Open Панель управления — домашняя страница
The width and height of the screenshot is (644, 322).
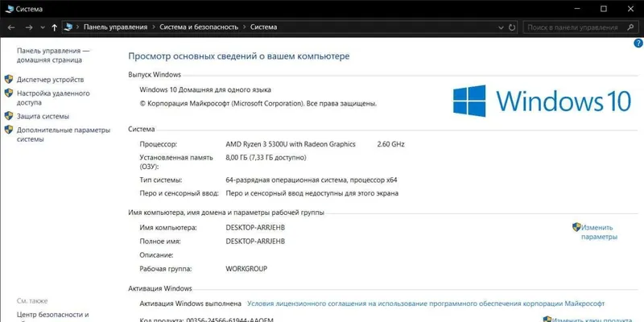pyautogui.click(x=53, y=56)
